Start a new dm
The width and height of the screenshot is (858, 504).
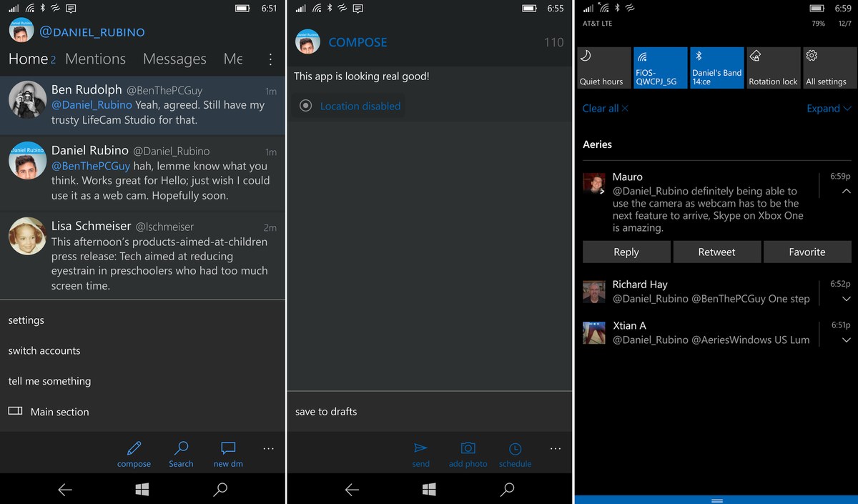click(227, 453)
